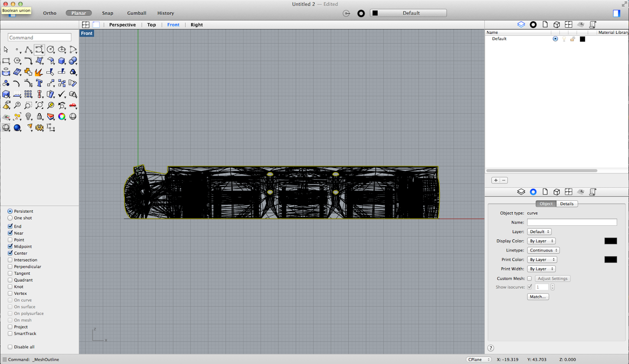Switch to four-viewport layout icon

pos(86,24)
